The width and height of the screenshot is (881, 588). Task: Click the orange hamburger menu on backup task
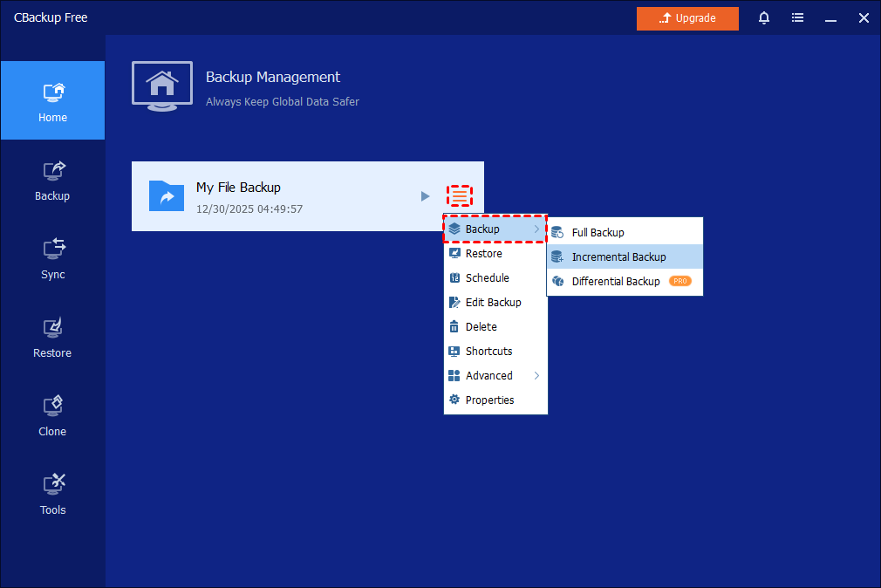(x=460, y=196)
